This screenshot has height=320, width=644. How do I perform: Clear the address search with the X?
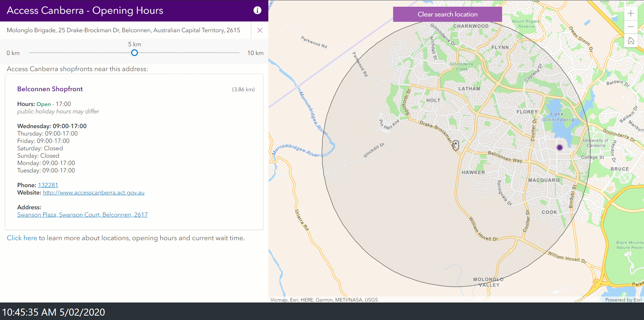[x=260, y=30]
